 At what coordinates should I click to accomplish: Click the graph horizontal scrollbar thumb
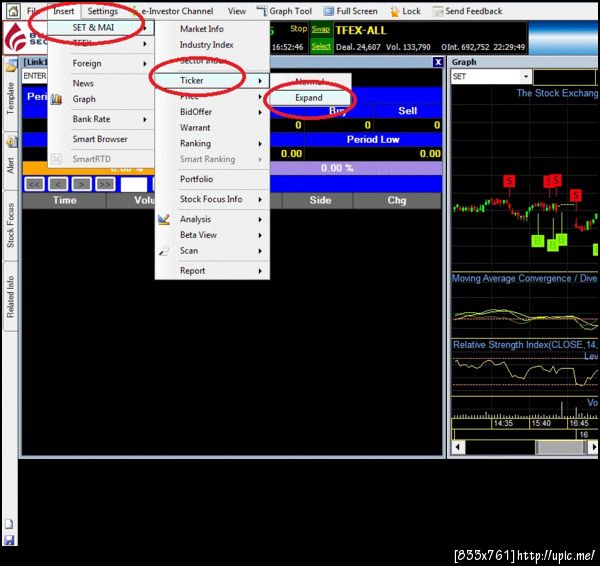coord(561,447)
